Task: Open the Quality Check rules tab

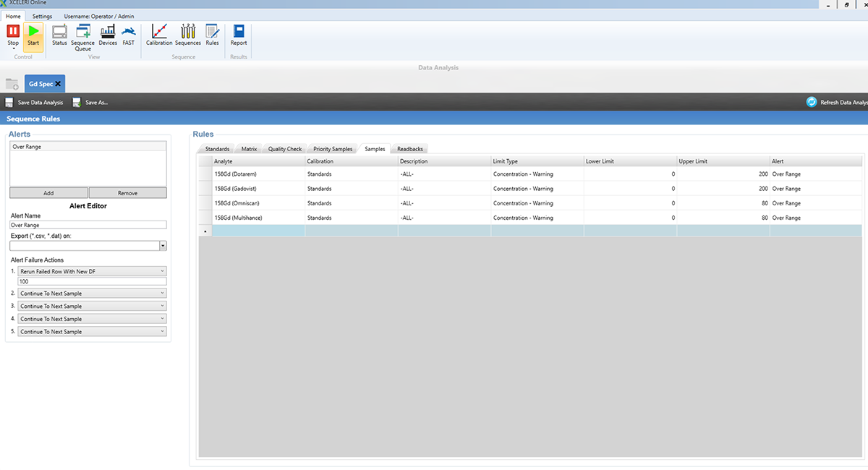Action: point(285,149)
